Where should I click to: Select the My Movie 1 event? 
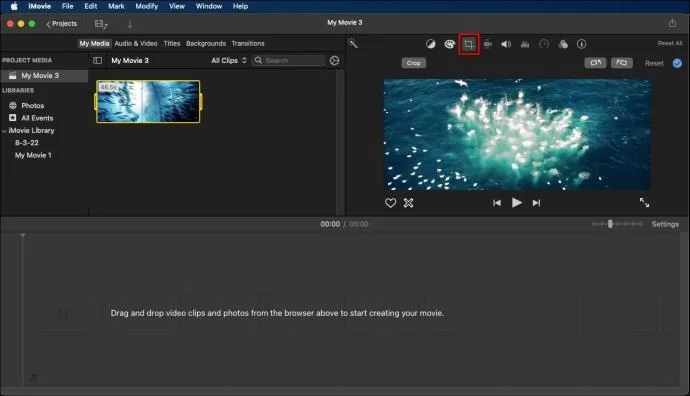coord(33,155)
